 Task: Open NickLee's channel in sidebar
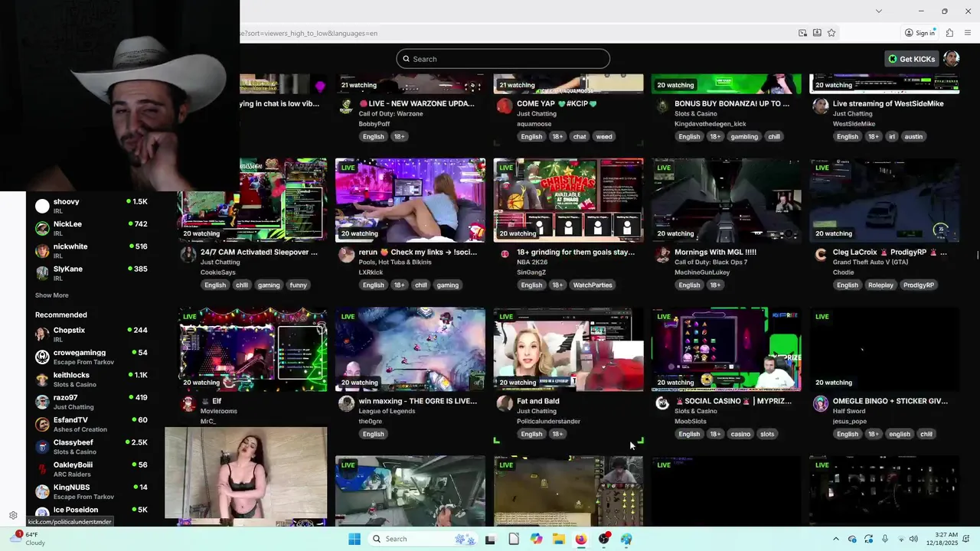tap(91, 228)
